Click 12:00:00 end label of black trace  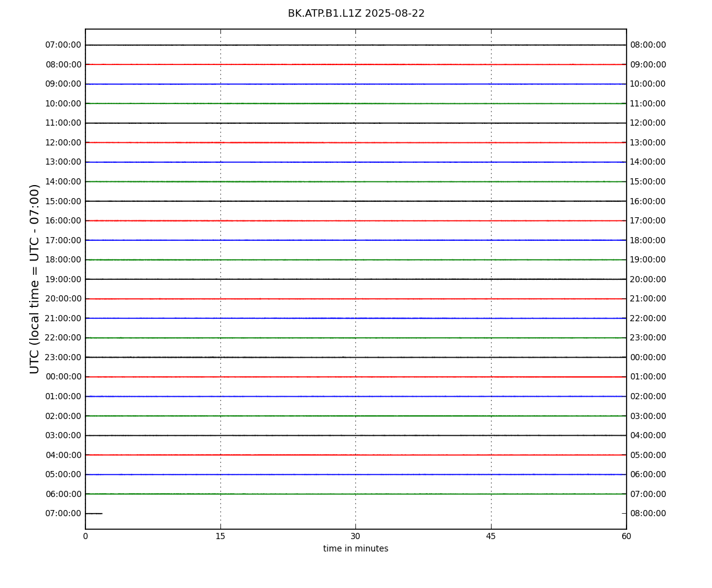pyautogui.click(x=648, y=123)
